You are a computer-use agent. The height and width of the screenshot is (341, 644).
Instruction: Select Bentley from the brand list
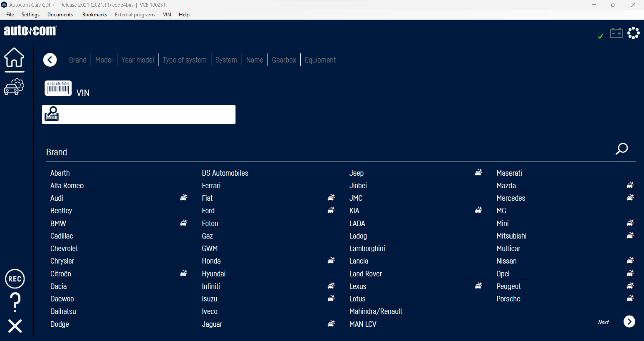tap(61, 211)
